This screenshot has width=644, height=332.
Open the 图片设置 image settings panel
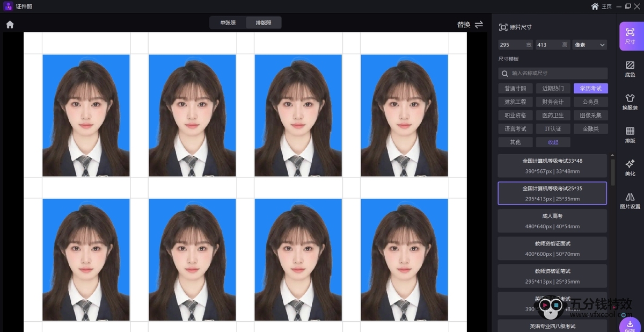point(630,201)
